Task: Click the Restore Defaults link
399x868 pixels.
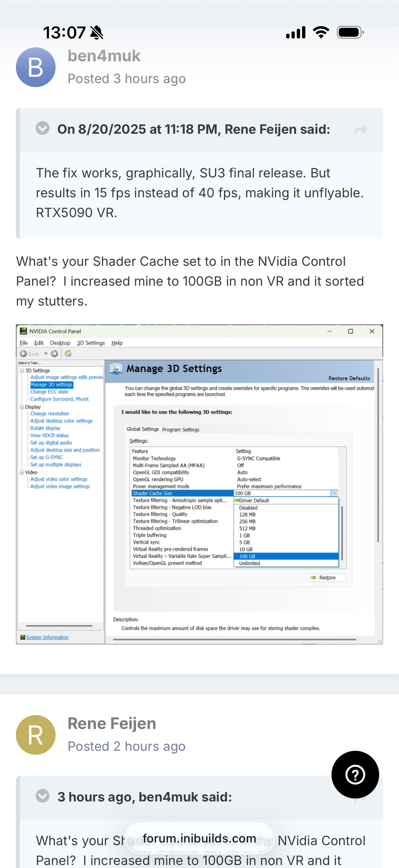Action: pos(349,378)
